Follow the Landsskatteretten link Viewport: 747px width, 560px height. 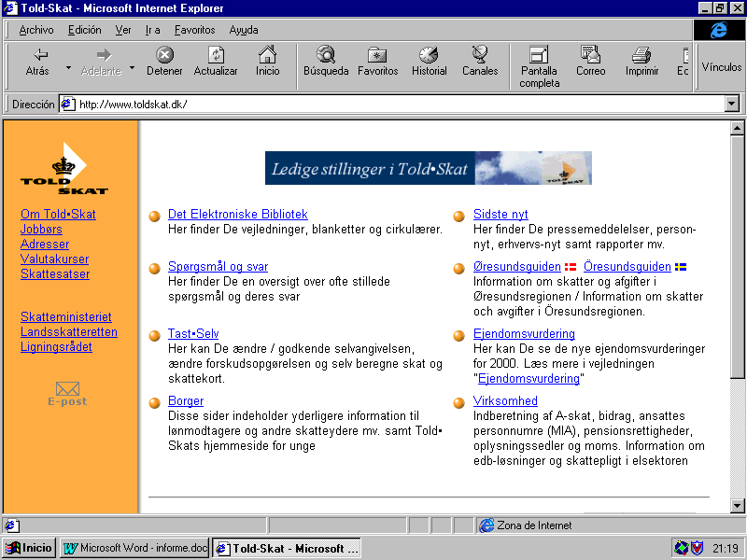pos(69,332)
